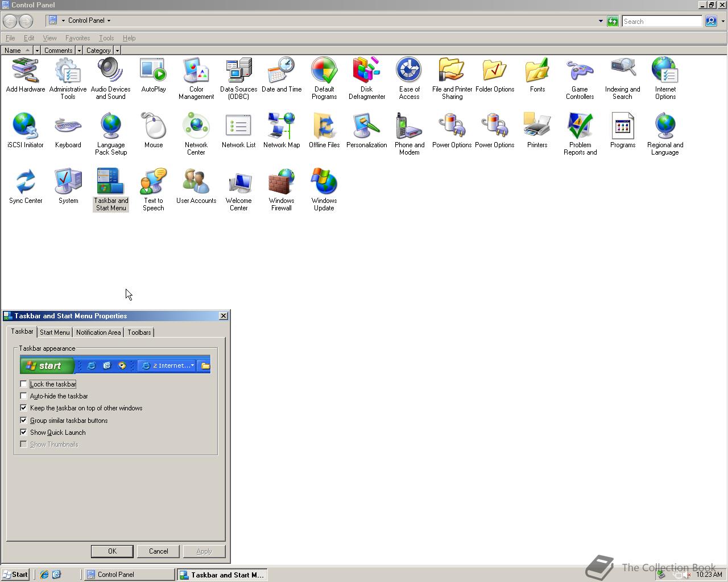Open iSCSI Initiator
The width and height of the screenshot is (728, 582).
(26, 131)
